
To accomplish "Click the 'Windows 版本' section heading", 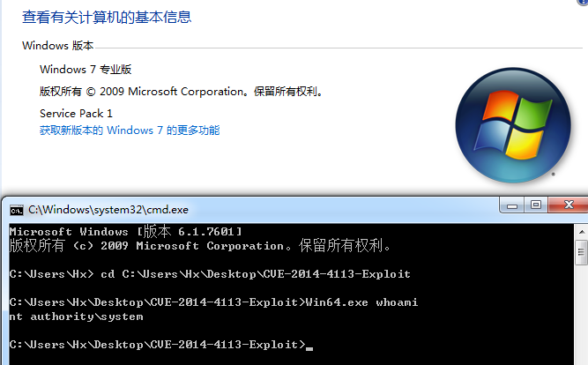I will click(x=58, y=46).
